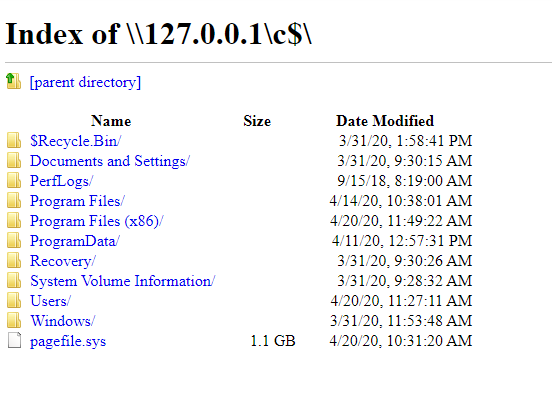Click the folder icon beside $Recycle.Bin
Image resolution: width=552 pixels, height=406 pixels.
click(14, 140)
